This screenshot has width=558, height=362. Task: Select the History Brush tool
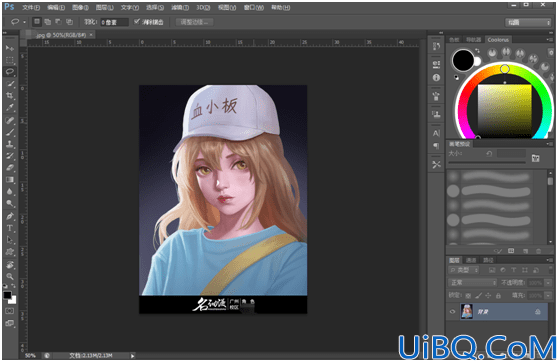pos(10,156)
